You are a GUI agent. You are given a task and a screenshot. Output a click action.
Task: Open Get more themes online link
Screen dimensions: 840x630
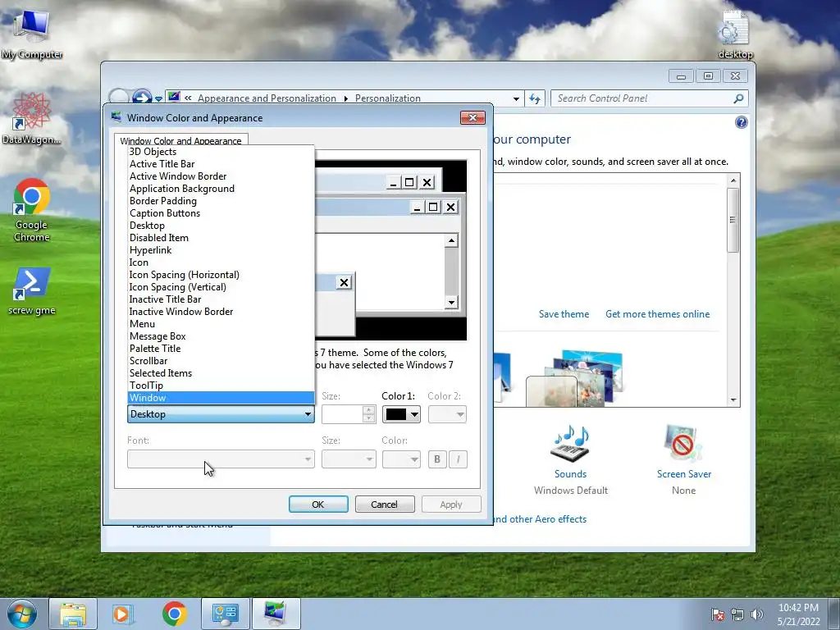pos(657,314)
